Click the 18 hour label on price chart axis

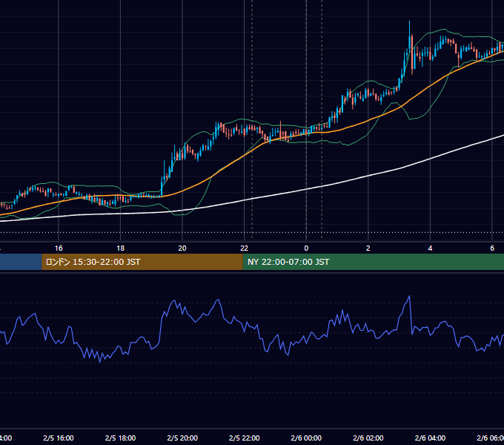click(x=121, y=248)
